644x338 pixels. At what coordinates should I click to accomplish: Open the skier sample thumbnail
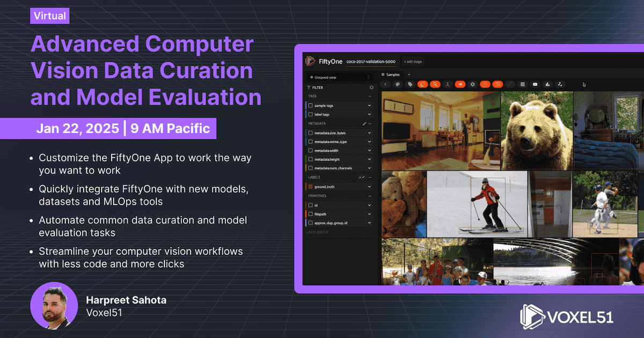coord(478,204)
